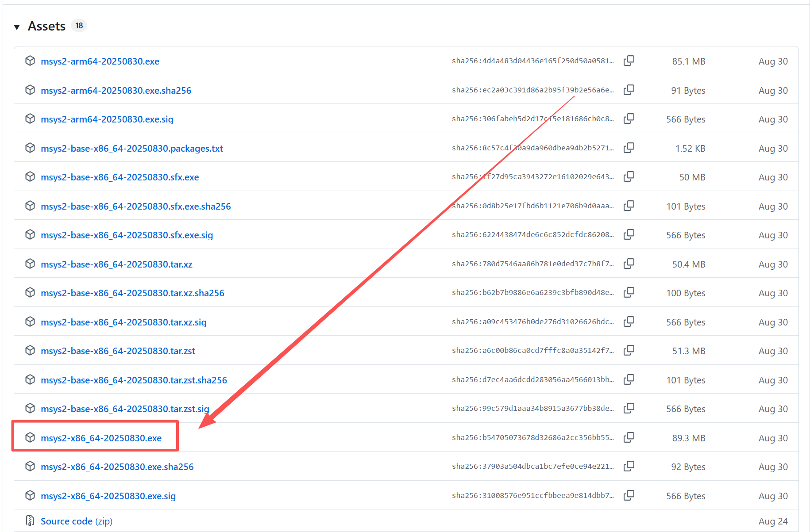The image size is (810, 532).
Task: Collapse the Assets section triangle
Action: tap(17, 27)
